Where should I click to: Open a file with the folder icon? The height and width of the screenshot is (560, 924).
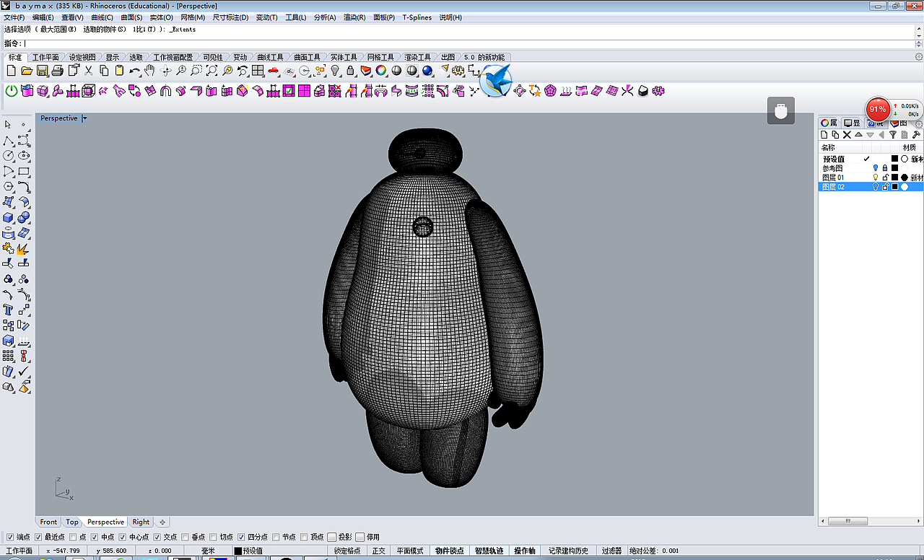27,71
